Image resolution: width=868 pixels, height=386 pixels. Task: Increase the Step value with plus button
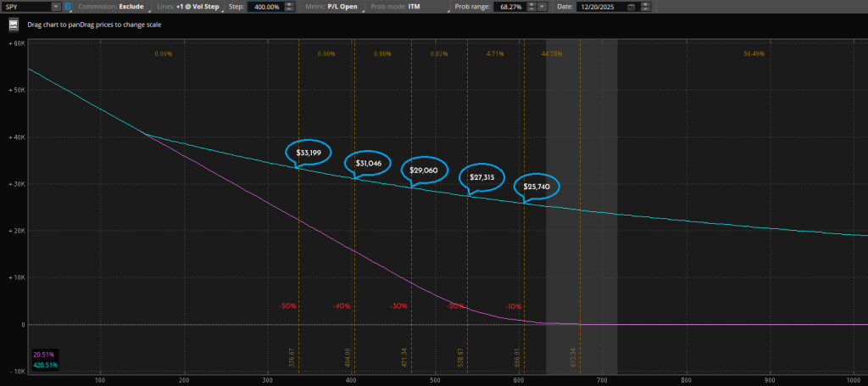(290, 4)
